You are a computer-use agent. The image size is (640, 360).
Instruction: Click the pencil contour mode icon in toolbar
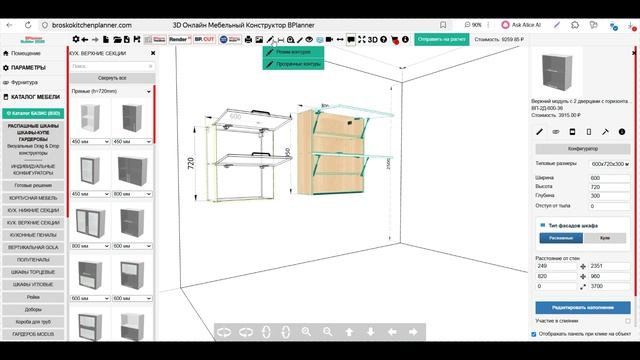pos(270,40)
